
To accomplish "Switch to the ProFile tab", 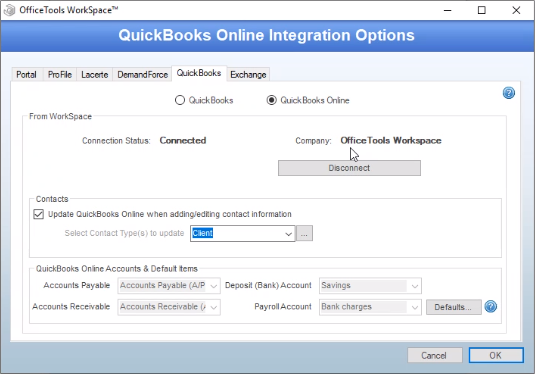I will (60, 74).
